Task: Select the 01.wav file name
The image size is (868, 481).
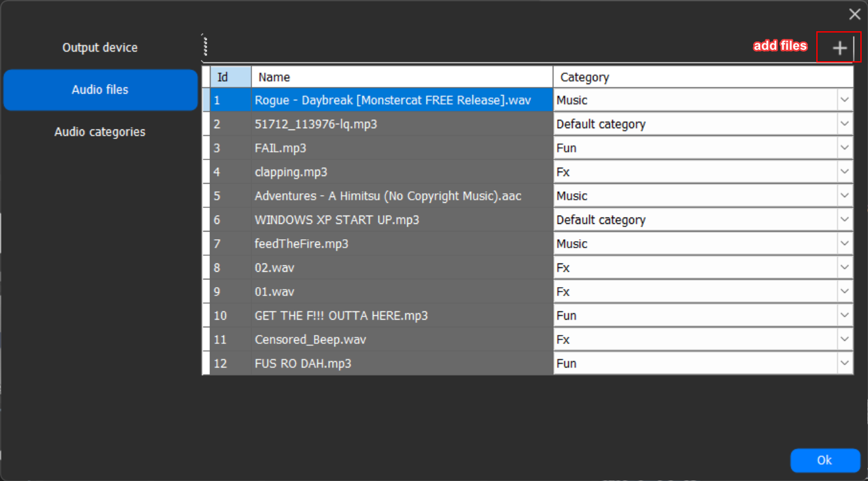Action: [402, 292]
